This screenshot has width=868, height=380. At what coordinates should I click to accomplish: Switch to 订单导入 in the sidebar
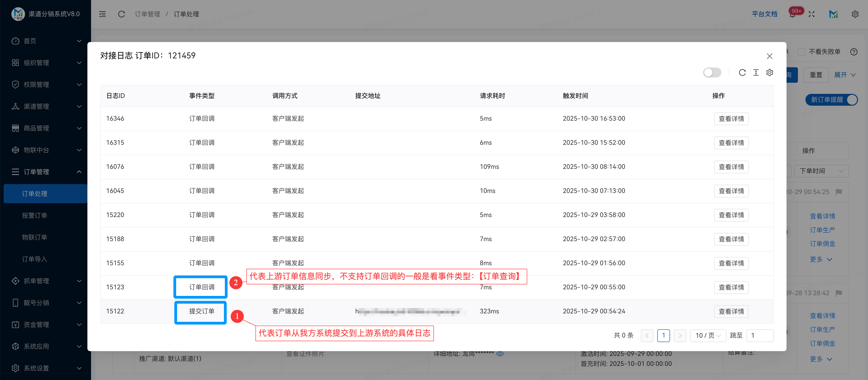[35, 259]
